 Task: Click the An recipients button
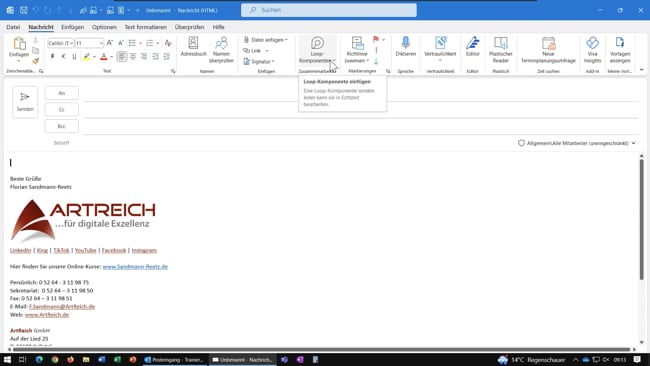tap(61, 93)
